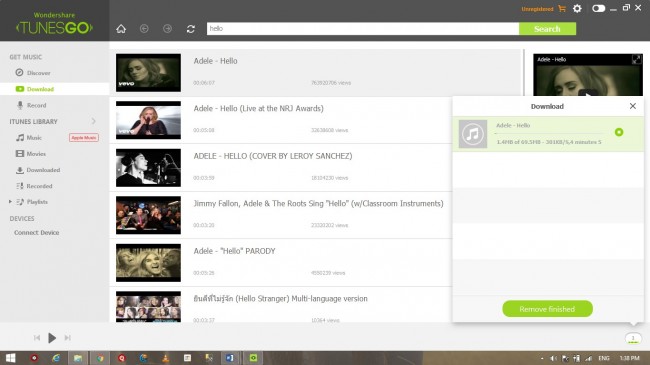This screenshot has height=365, width=650.
Task: Open the Live at NRJ Awards thumbnail
Action: [x=148, y=120]
